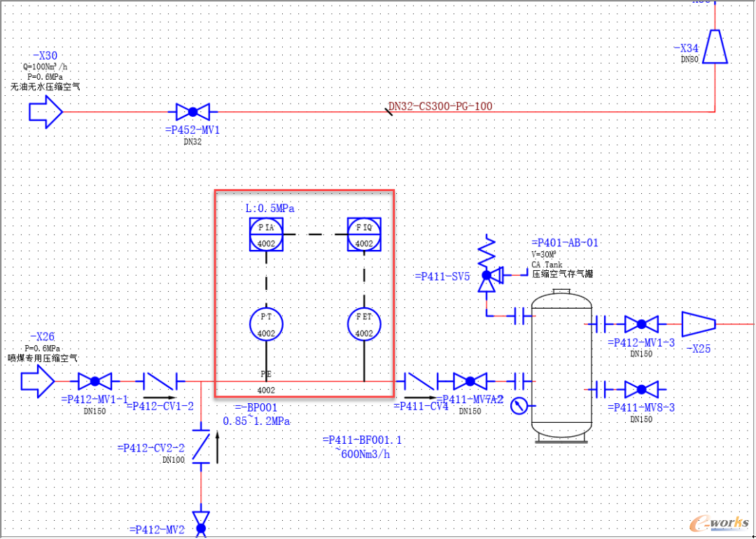This screenshot has width=756, height=539.
Task: Click the L:0.5MPa alarm label
Action: pos(269,209)
